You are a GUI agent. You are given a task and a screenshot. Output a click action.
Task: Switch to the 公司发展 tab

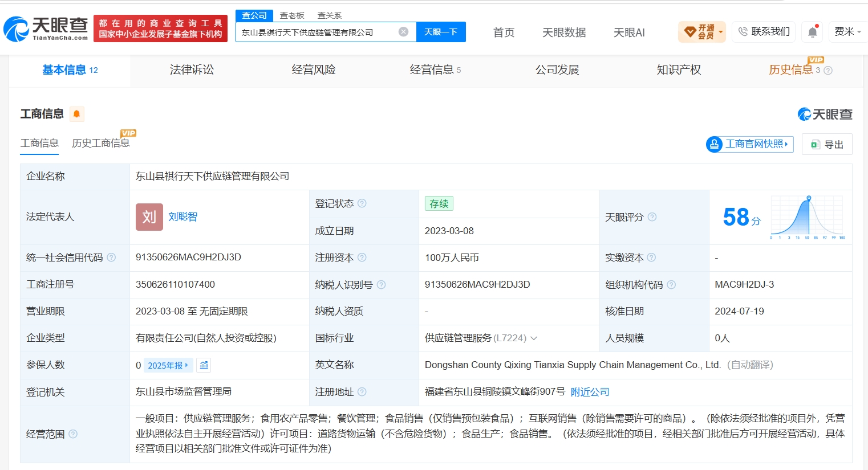557,70
